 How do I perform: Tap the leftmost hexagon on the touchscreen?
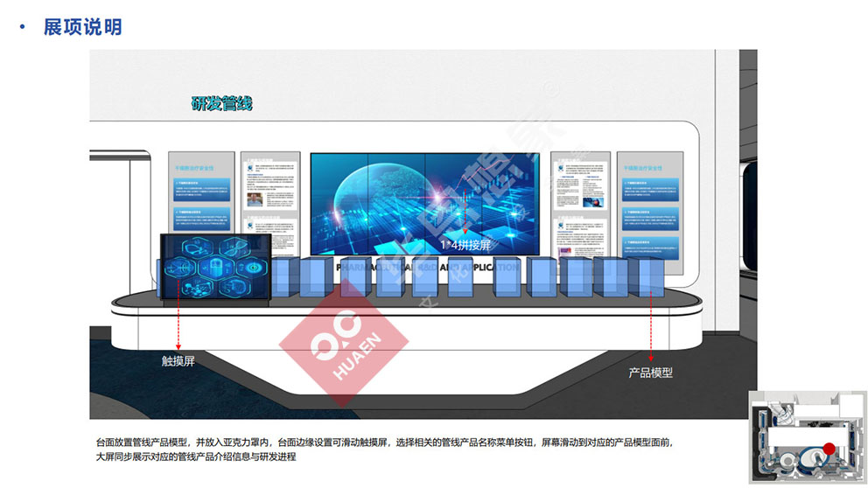180,268
